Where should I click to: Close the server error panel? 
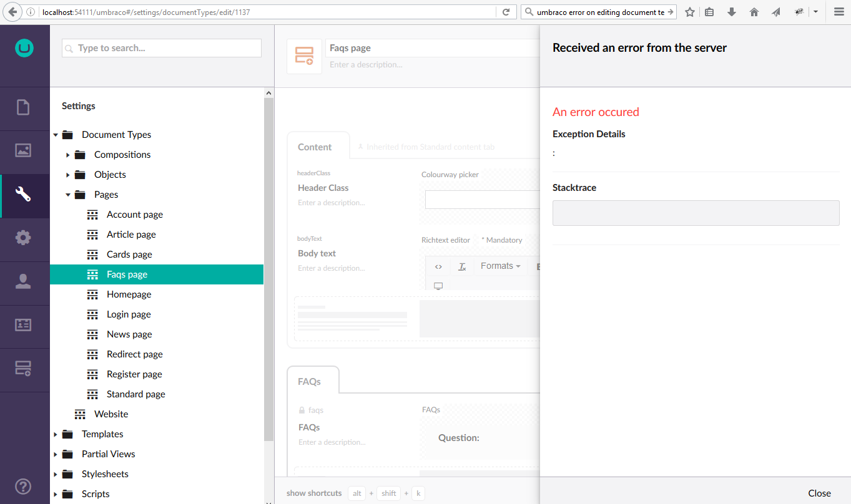pyautogui.click(x=819, y=493)
